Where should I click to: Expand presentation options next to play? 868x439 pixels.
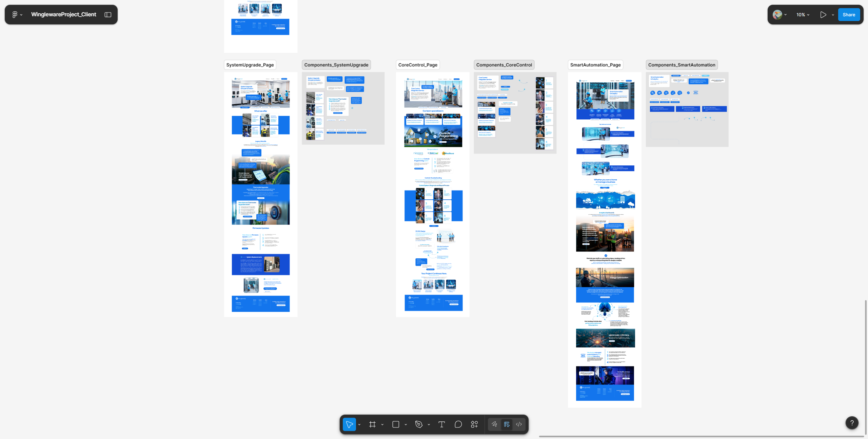point(833,15)
